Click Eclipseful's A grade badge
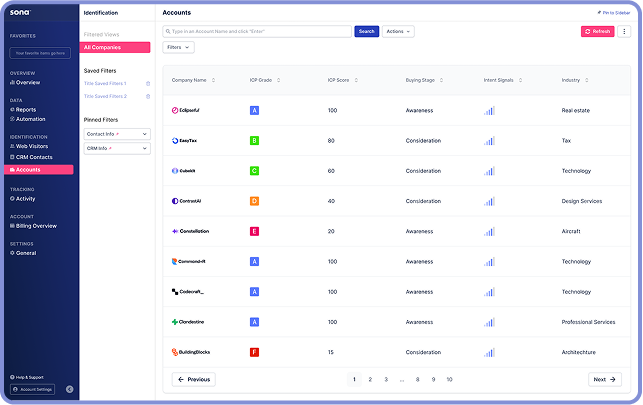The width and height of the screenshot is (643, 405). (254, 110)
